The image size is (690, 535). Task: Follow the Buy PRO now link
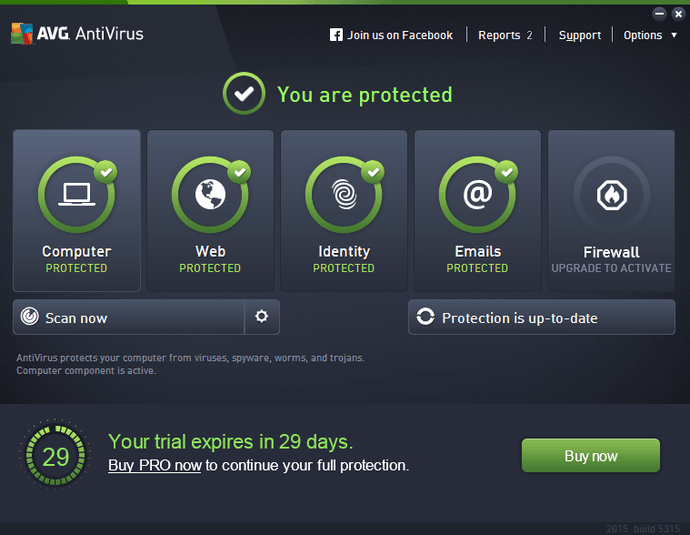click(x=155, y=465)
